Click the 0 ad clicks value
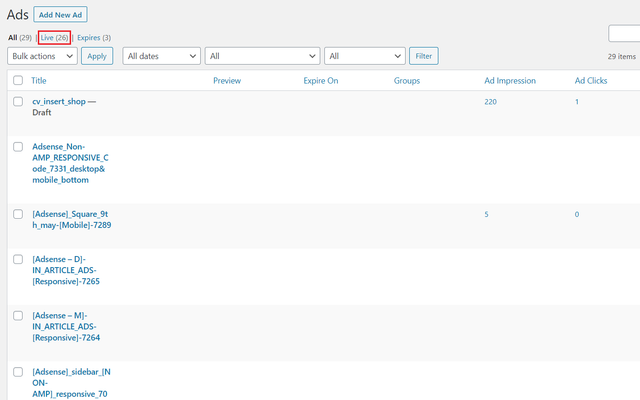This screenshot has height=400, width=640. pos(577,214)
